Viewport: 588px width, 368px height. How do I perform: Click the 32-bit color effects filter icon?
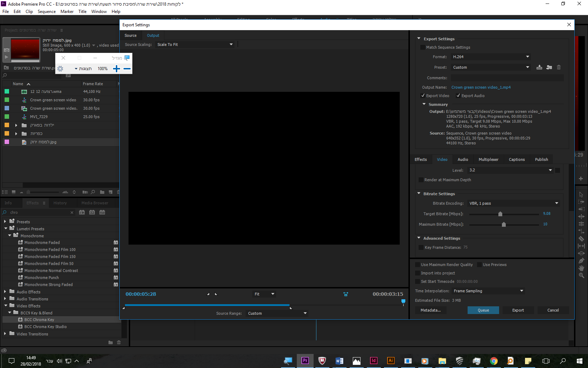[x=92, y=212]
